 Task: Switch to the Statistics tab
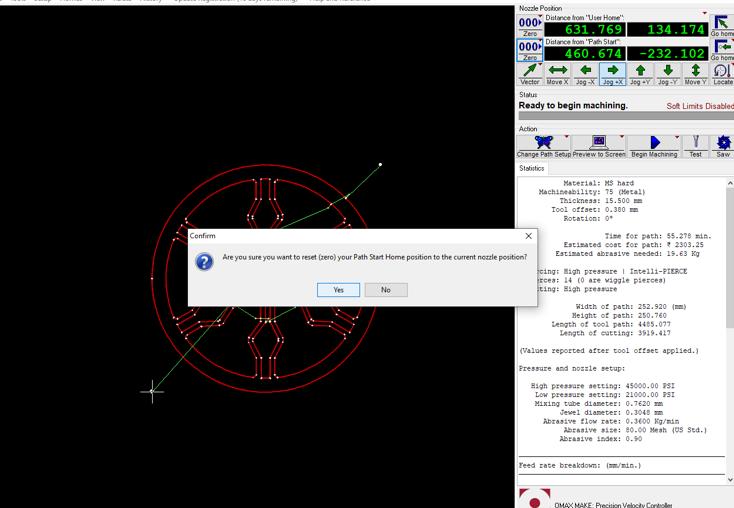tap(532, 168)
